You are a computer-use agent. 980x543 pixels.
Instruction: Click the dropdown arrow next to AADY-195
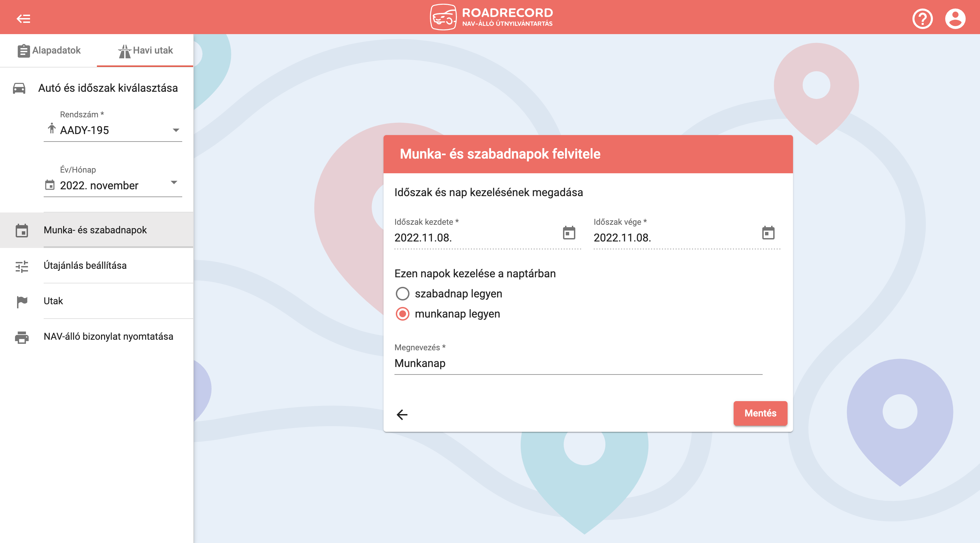point(176,130)
